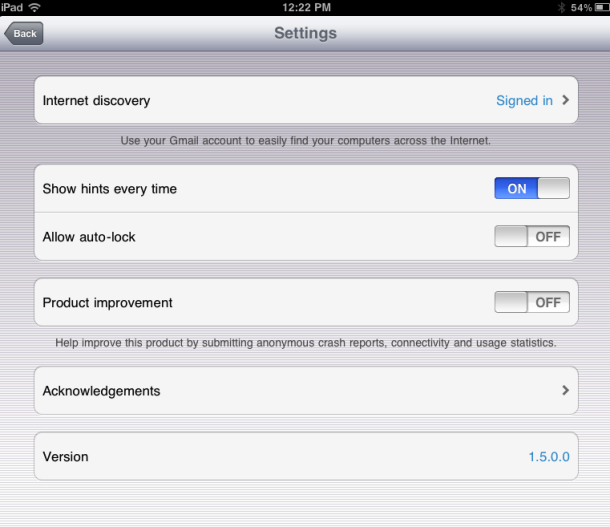Expand Acknowledgements chevron arrow
The height and width of the screenshot is (527, 610).
coord(566,390)
